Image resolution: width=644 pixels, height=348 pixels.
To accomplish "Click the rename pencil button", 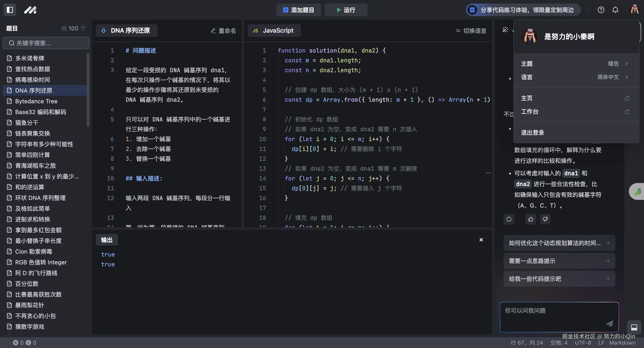I will click(x=223, y=30).
